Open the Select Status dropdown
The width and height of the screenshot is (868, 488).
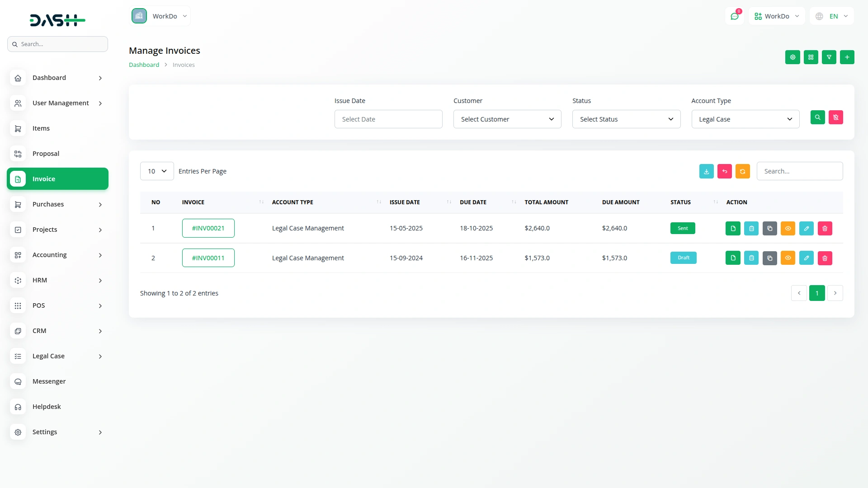click(626, 119)
